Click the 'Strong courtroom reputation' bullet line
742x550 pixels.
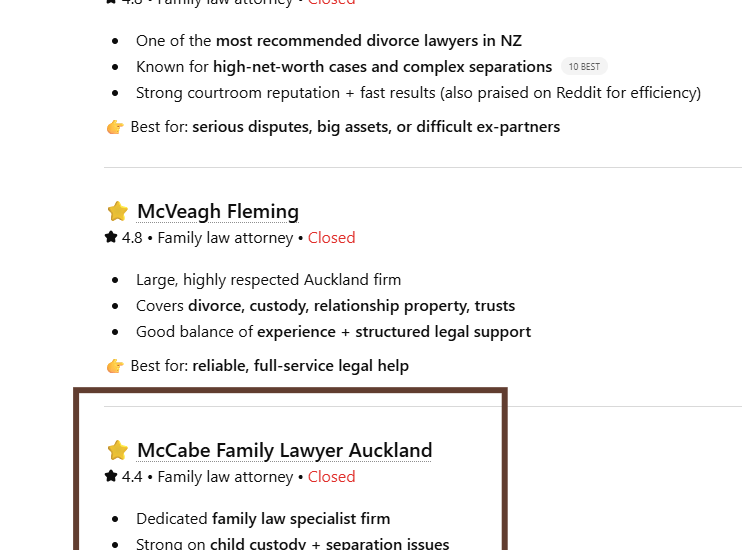(418, 93)
